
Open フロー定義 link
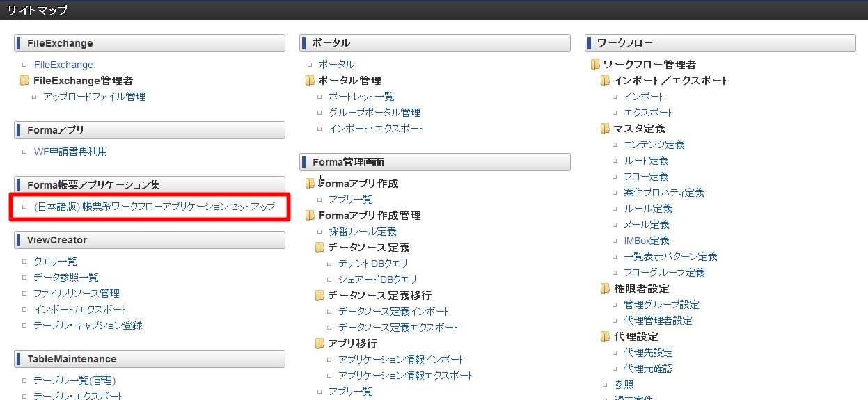pos(646,177)
